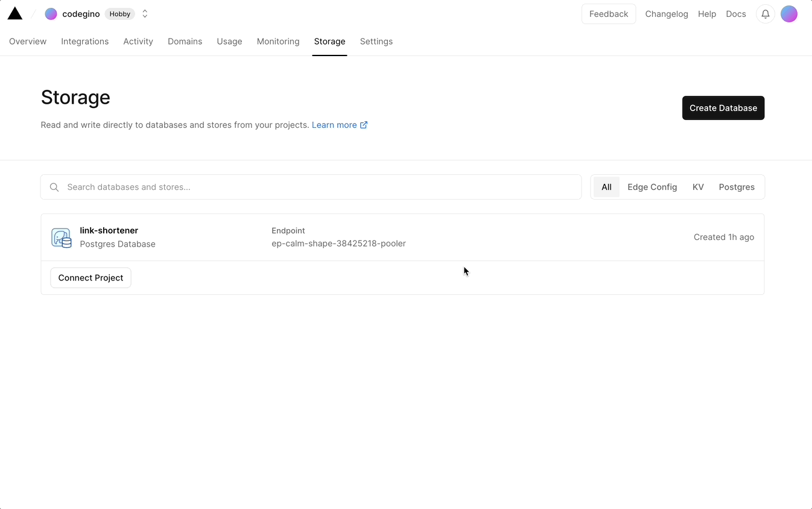Click the link-shortener Postgres database icon

point(61,238)
